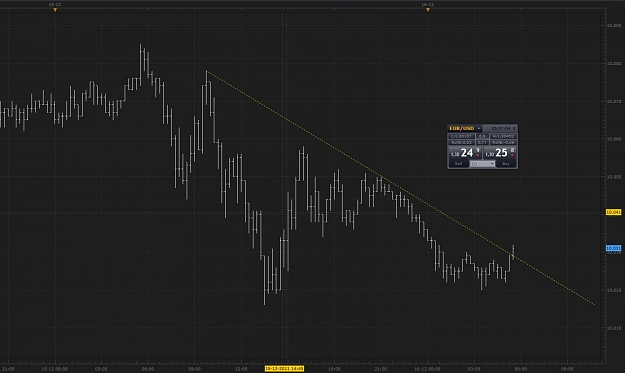Viewport: 625px width, 373px height.
Task: Click the 10.010 price axis label
Action: tap(613, 328)
